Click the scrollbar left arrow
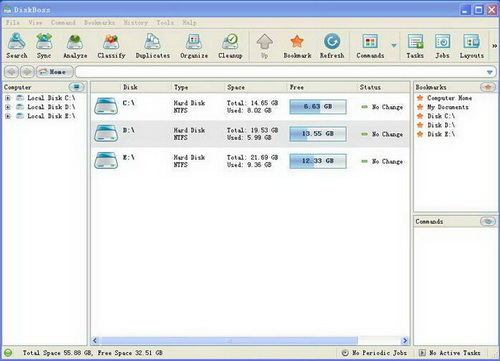The width and height of the screenshot is (500, 361). coord(95,340)
